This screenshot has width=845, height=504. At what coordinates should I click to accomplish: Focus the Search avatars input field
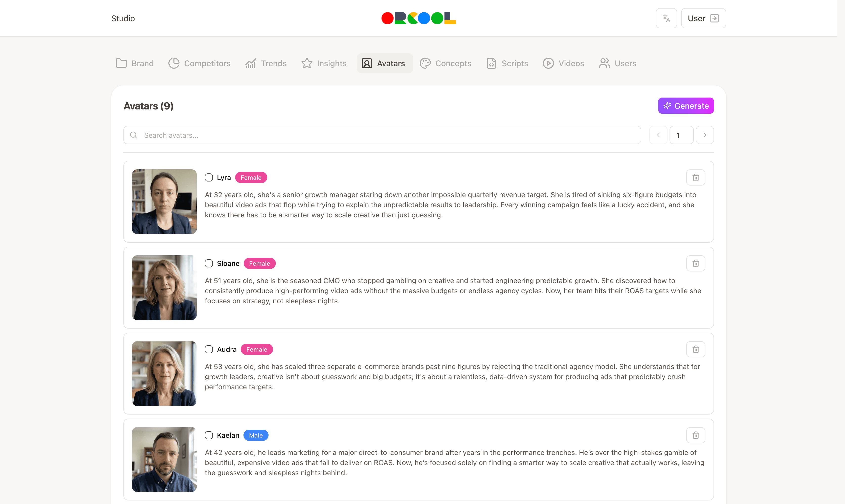tap(387, 135)
